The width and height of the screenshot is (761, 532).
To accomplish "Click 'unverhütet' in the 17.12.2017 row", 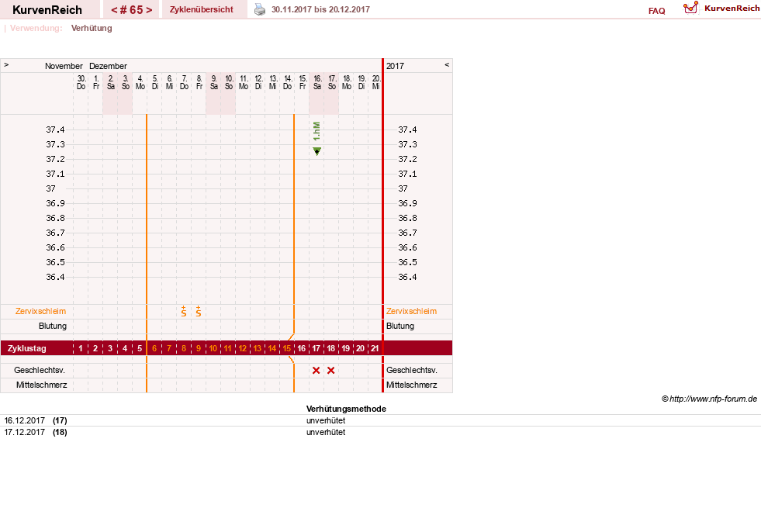I will coord(326,432).
